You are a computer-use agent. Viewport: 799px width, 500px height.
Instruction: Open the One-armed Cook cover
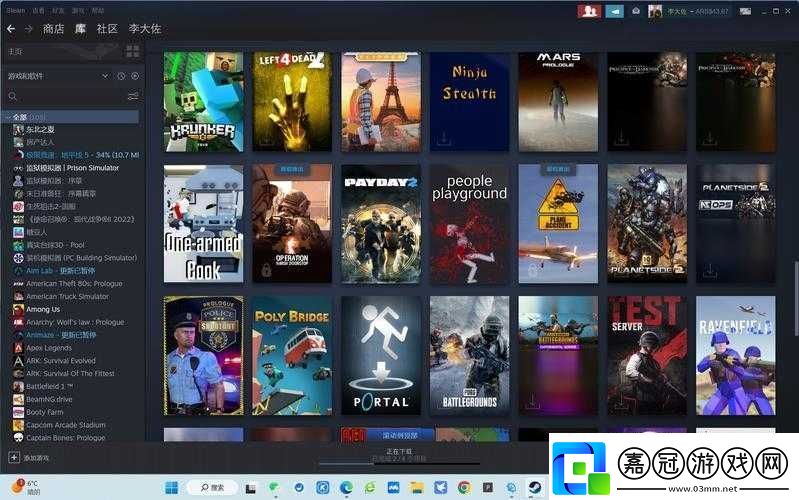coord(203,223)
